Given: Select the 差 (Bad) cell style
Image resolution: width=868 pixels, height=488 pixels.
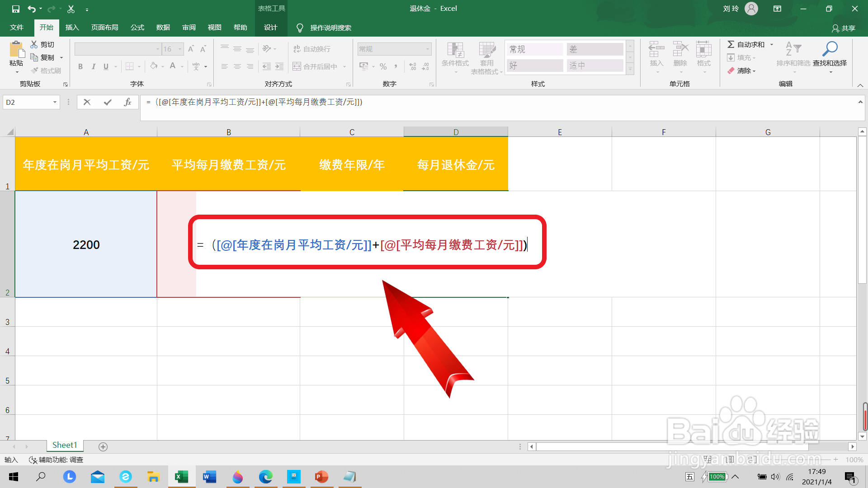Looking at the screenshot, I should [x=595, y=49].
